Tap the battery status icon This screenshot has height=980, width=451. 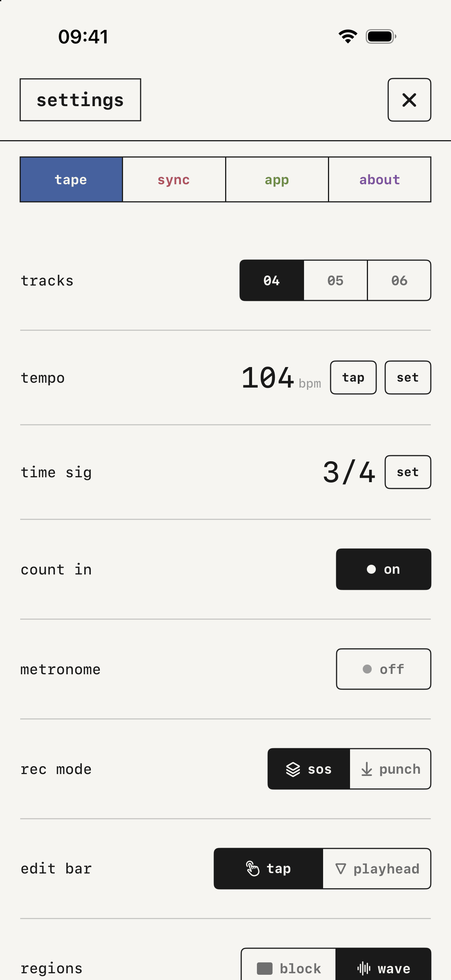coord(381,37)
